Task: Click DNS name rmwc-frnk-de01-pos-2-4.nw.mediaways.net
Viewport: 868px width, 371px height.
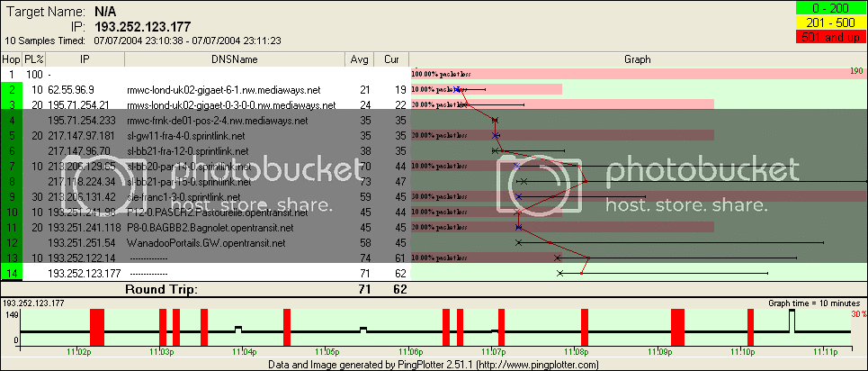Action: coord(218,121)
